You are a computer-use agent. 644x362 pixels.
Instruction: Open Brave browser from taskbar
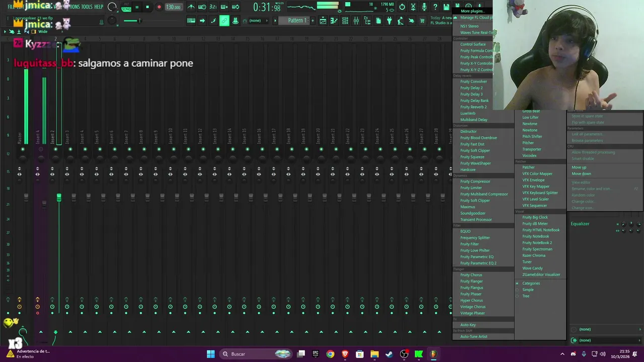[345, 354]
